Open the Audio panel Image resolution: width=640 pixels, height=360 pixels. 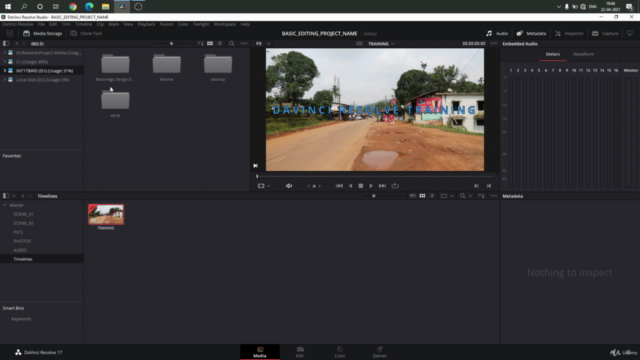tap(497, 33)
